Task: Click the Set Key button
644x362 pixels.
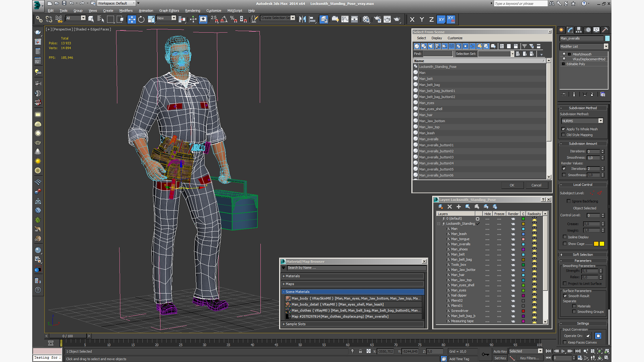Action: (500, 358)
